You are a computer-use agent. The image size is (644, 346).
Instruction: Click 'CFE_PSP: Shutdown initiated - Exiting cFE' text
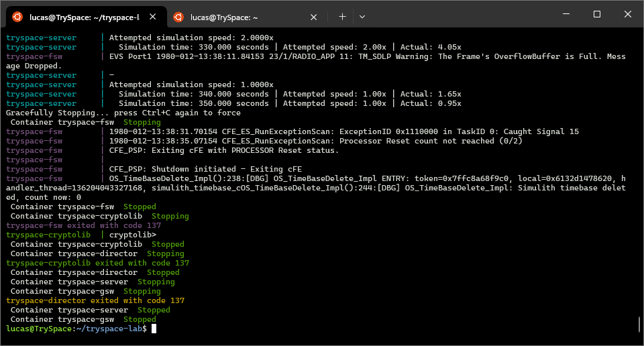pyautogui.click(x=205, y=170)
